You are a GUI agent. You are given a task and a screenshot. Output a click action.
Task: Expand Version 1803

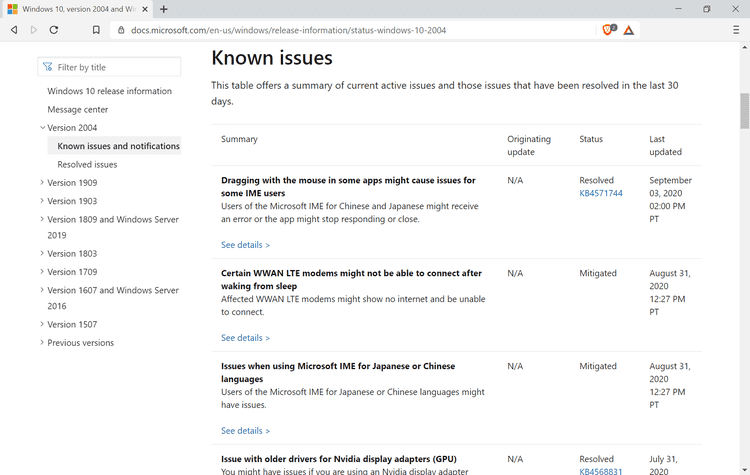point(42,253)
